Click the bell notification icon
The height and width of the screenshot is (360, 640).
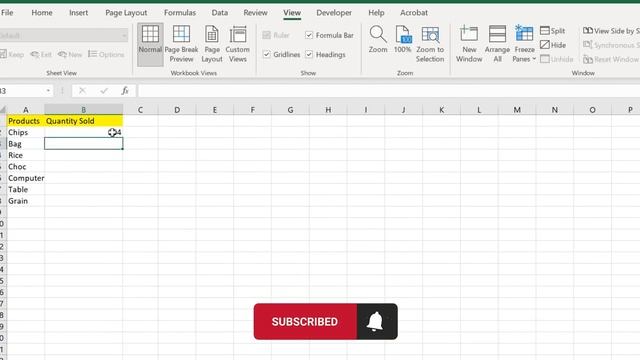point(375,321)
